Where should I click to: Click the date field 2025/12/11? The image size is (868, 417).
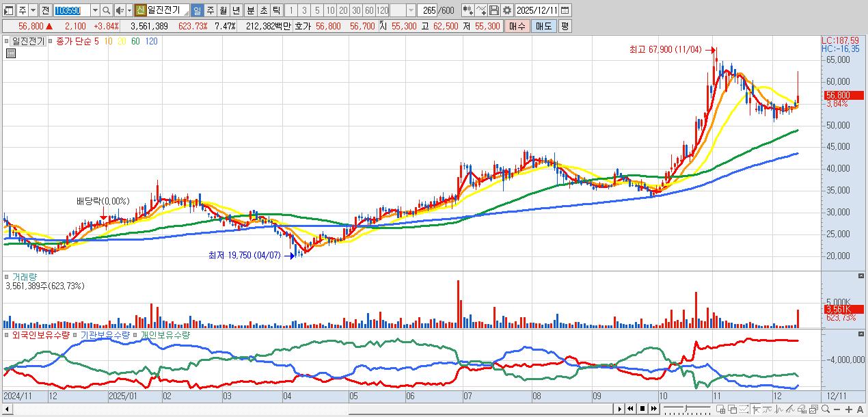click(537, 10)
